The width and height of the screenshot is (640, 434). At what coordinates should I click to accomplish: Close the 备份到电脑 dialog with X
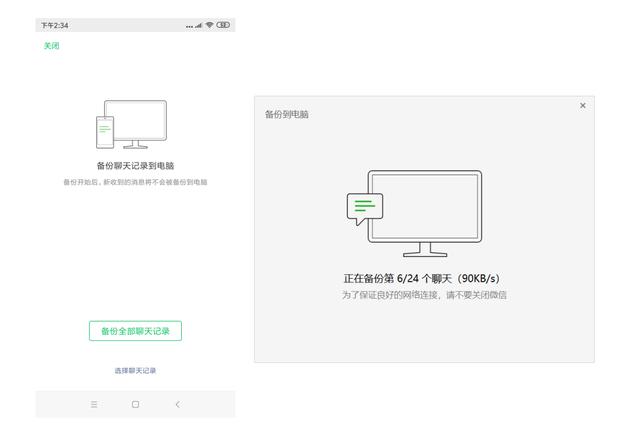coord(583,106)
